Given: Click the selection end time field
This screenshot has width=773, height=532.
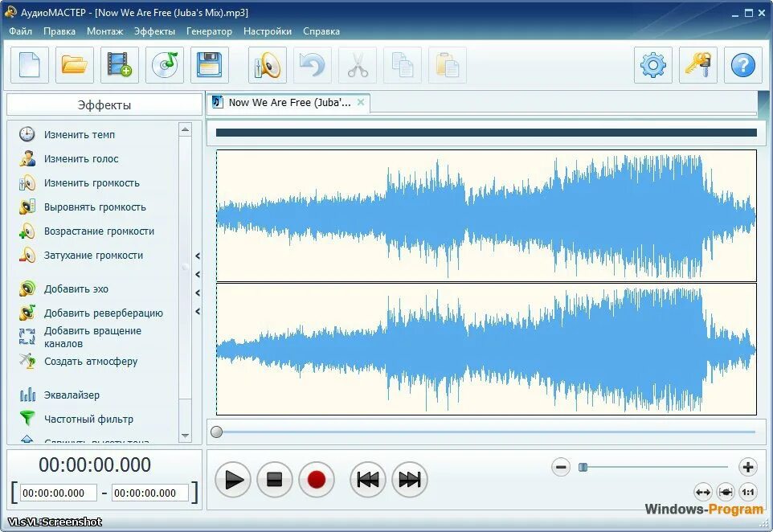Looking at the screenshot, I should coord(150,493).
